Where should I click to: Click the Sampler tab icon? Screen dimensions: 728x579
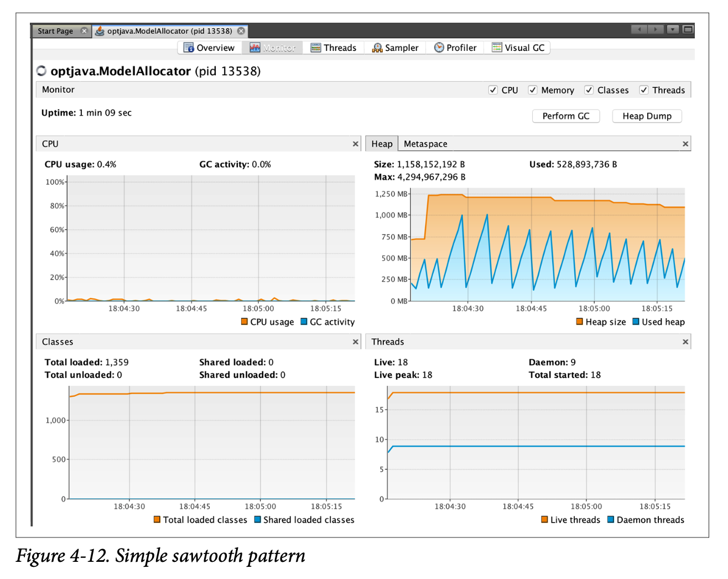(377, 48)
